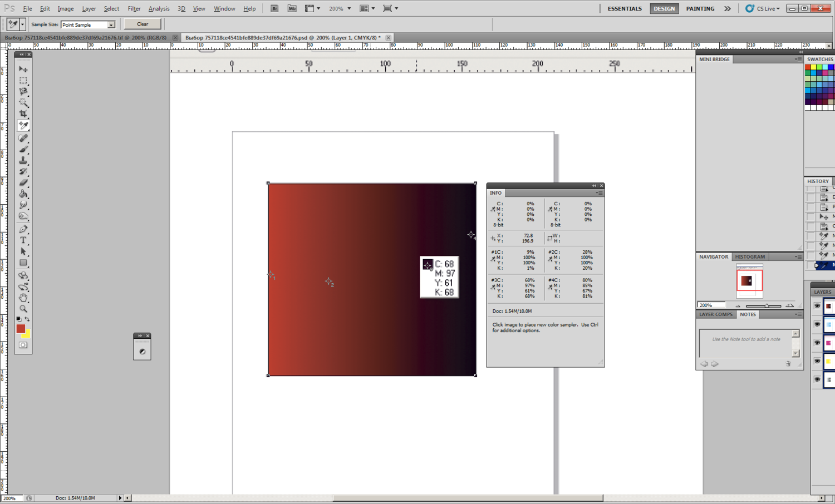Set history brush source on second history state
The height and width of the screenshot is (504, 835).
811,198
